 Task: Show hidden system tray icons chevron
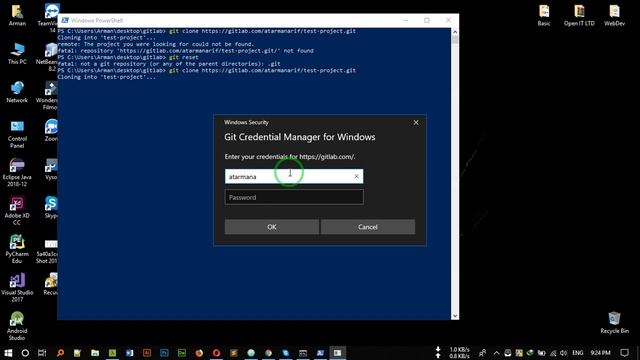pyautogui.click(x=496, y=353)
